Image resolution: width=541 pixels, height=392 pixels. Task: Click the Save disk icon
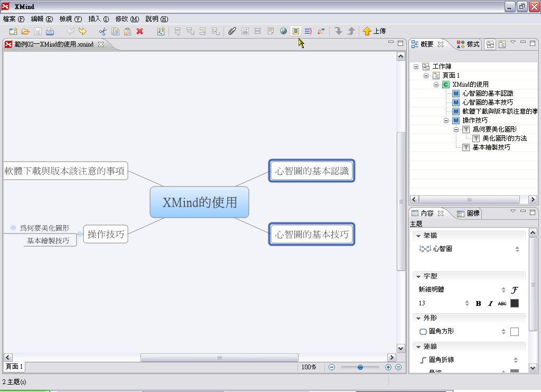[38, 31]
